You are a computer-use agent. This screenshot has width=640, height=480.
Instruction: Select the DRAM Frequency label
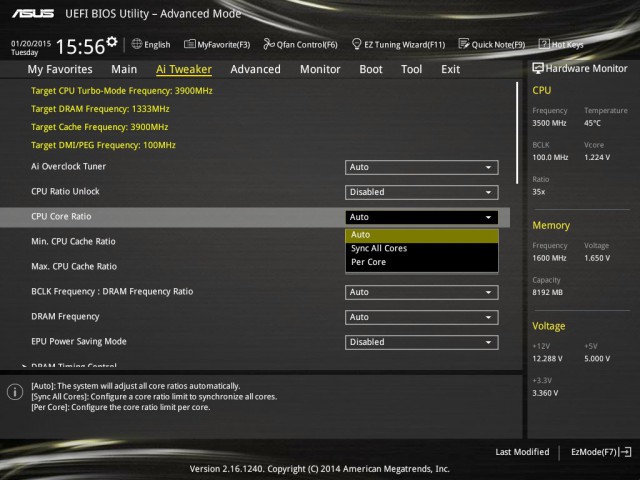tap(65, 316)
